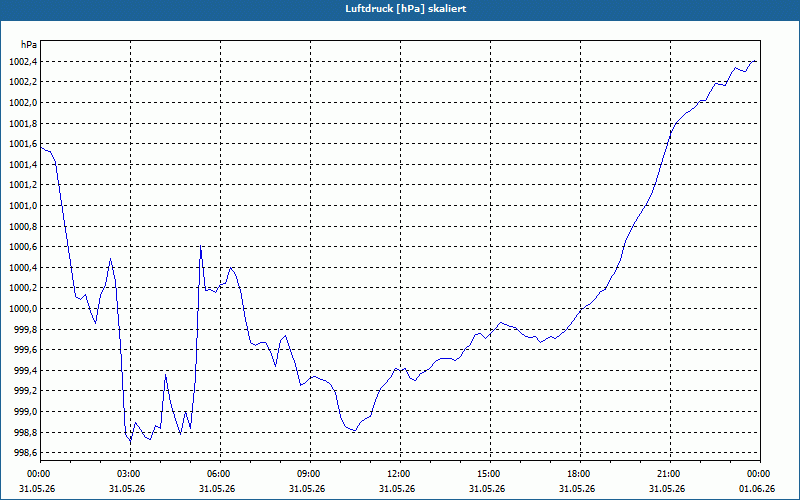Click the 1000,0 axis value
The height and width of the screenshot is (500, 800).
click(x=23, y=309)
